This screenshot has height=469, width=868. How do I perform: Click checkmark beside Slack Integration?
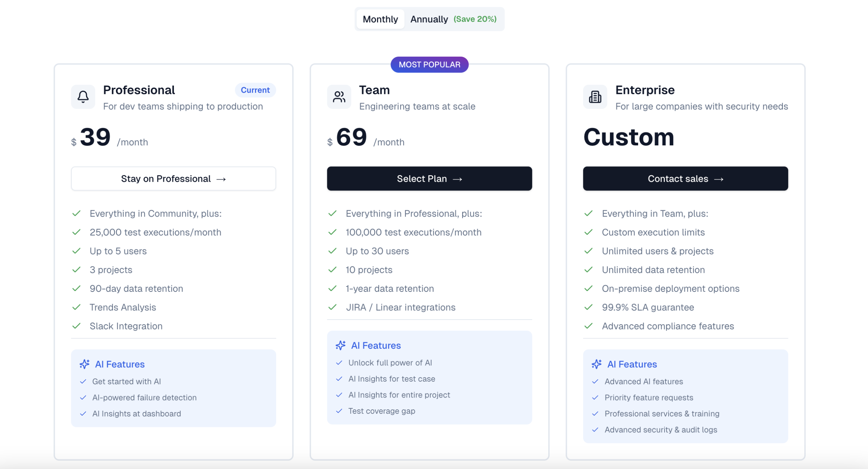click(x=77, y=326)
